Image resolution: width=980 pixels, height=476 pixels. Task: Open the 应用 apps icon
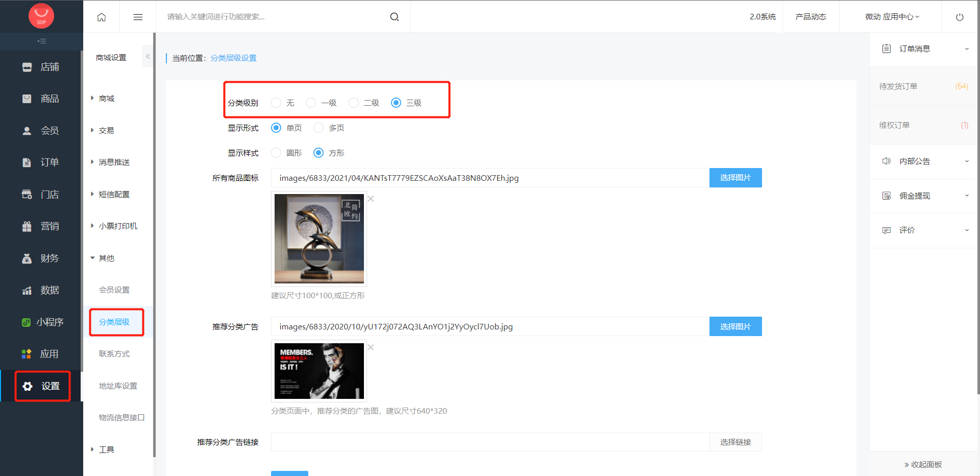pos(27,354)
